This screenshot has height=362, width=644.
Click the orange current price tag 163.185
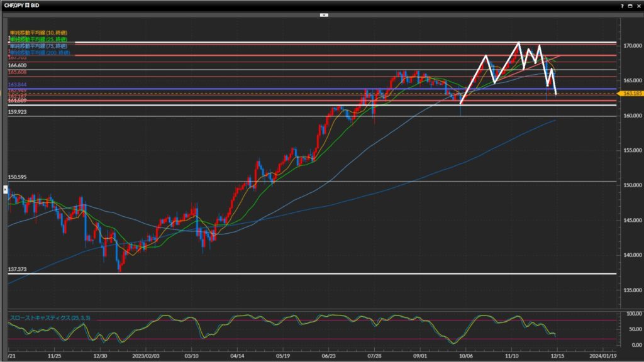click(630, 94)
